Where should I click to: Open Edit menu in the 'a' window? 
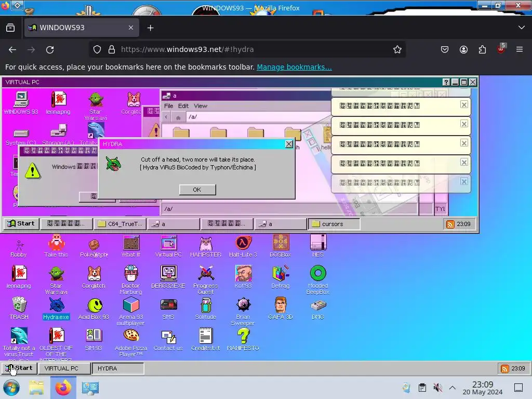click(183, 106)
